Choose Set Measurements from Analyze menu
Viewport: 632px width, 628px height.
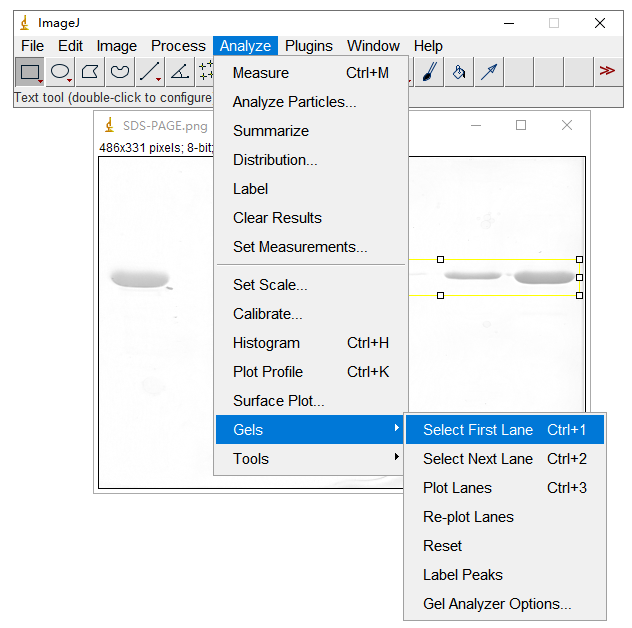(300, 247)
